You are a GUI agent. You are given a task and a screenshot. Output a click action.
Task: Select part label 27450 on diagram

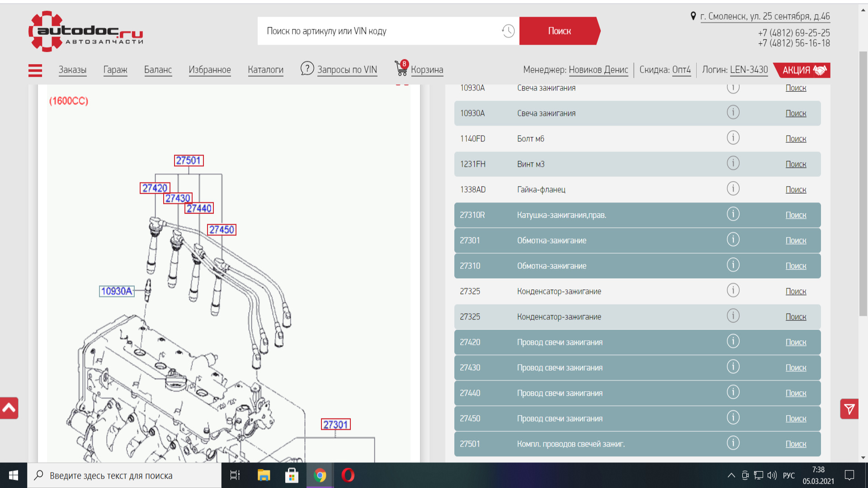[222, 230]
